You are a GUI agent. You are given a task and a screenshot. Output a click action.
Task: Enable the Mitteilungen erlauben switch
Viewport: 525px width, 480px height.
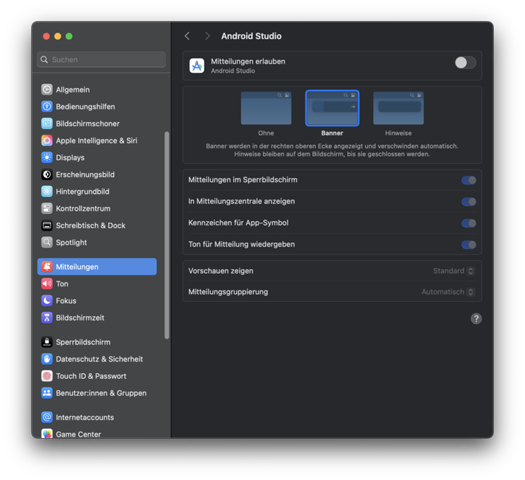[x=465, y=63]
